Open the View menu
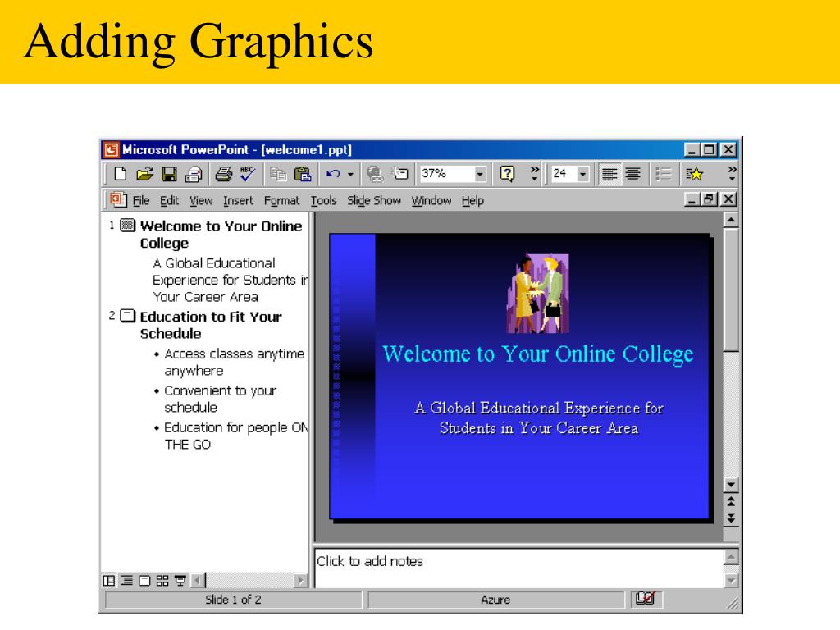840x630 pixels. tap(201, 201)
